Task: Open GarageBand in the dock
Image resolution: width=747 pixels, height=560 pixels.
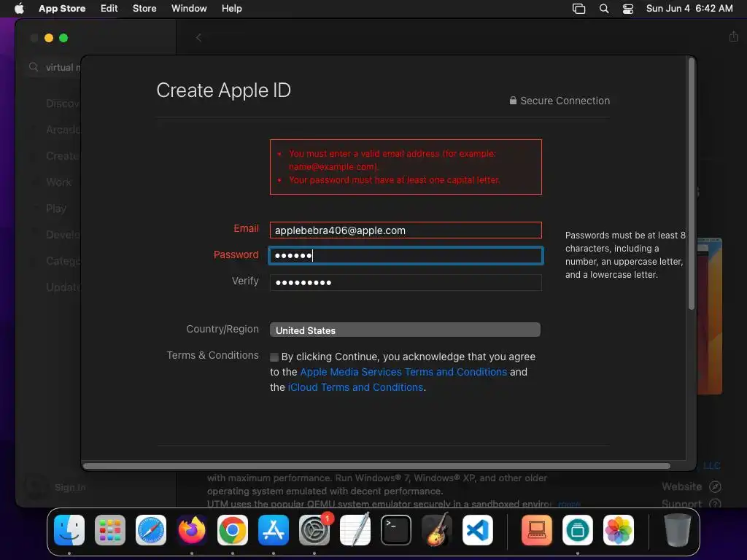Action: pos(437,530)
